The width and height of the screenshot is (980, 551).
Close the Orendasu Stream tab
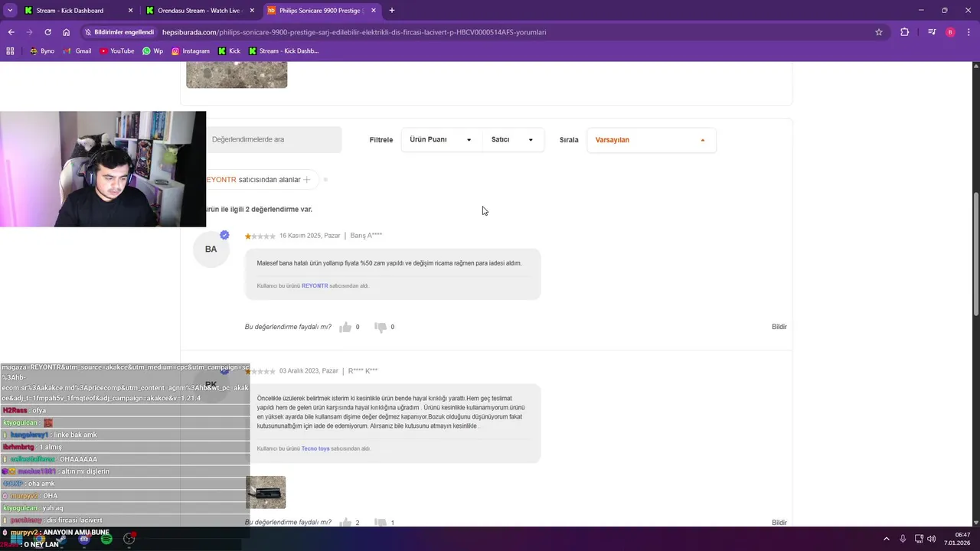coord(251,11)
